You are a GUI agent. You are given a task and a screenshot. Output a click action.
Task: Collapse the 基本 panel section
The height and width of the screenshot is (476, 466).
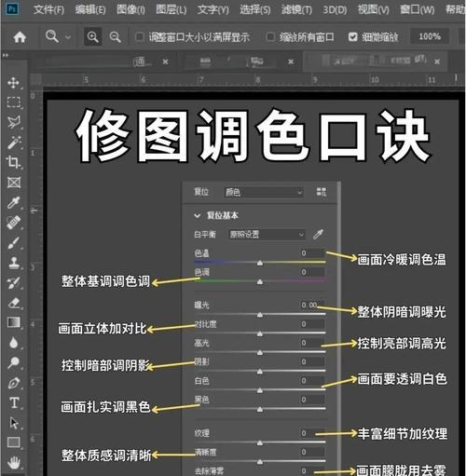click(197, 215)
